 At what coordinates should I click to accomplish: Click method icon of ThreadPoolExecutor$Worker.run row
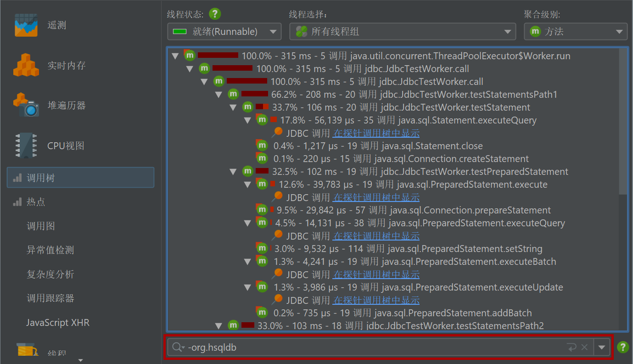[190, 56]
